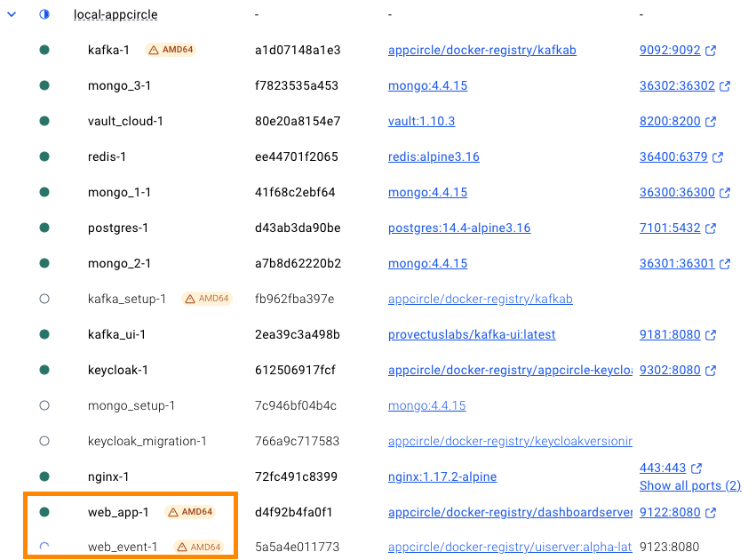Click the kafka_ui-1 status dot

pyautogui.click(x=44, y=334)
